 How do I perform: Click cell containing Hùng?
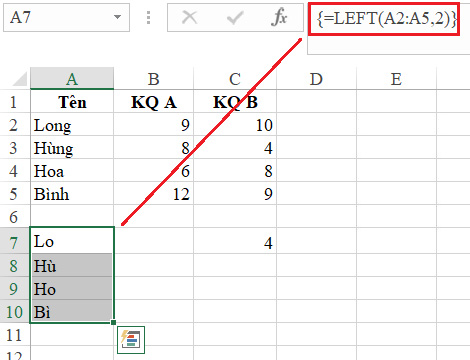72,148
